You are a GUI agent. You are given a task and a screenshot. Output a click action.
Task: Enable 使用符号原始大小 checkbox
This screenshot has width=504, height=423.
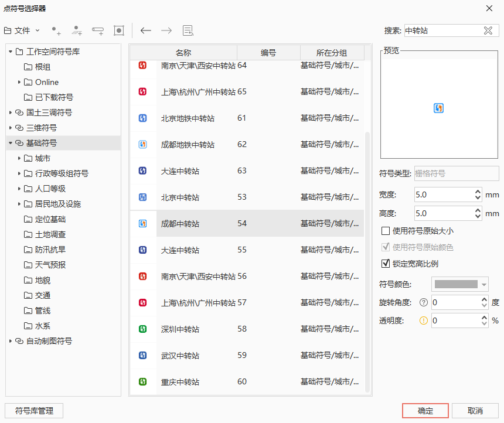(x=386, y=231)
